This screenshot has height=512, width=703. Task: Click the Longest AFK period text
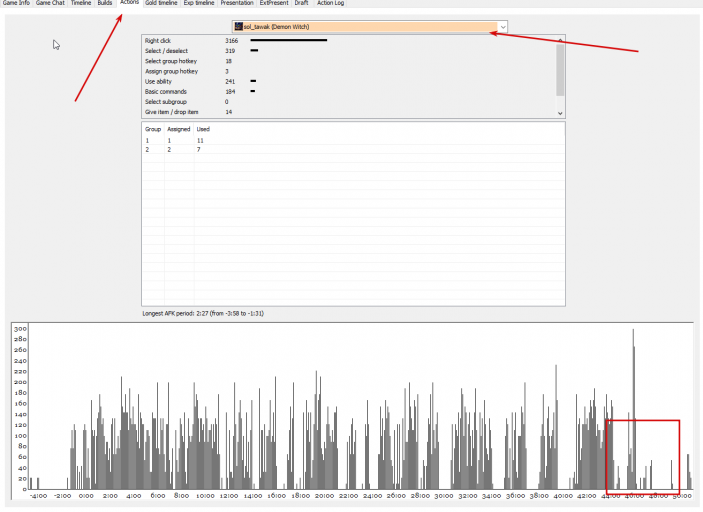click(x=203, y=313)
